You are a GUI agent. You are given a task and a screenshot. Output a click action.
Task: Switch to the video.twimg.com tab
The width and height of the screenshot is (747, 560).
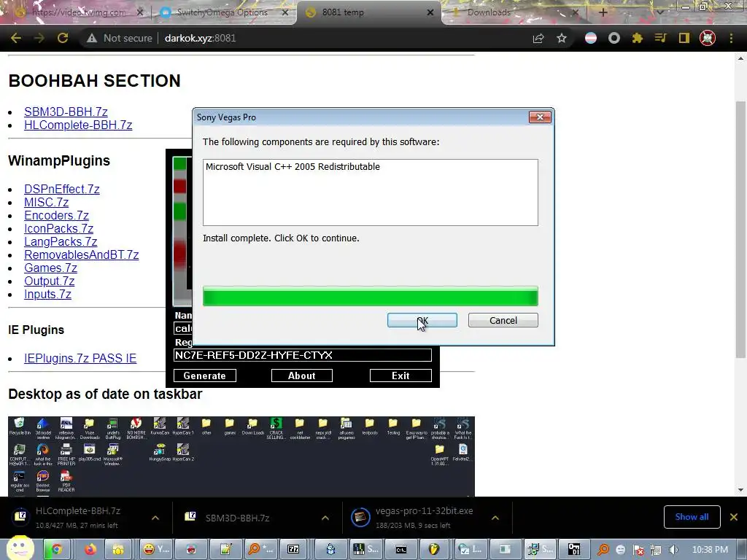pyautogui.click(x=79, y=12)
